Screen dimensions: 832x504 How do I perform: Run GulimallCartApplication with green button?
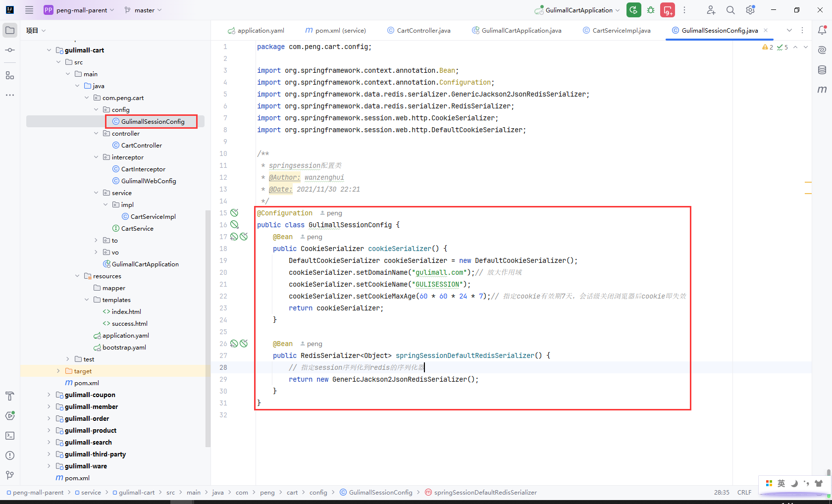[x=633, y=10]
